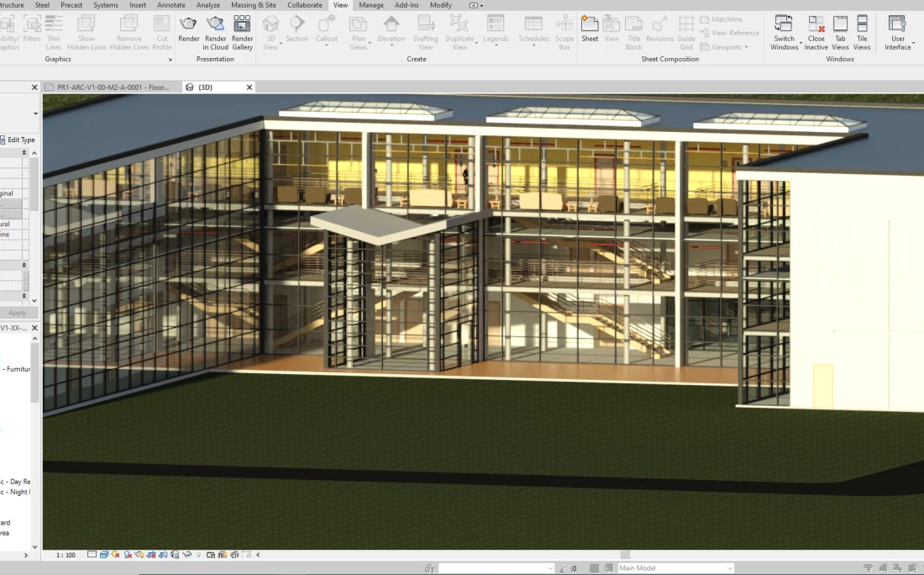
Task: Create a new Sheet
Action: (x=590, y=31)
